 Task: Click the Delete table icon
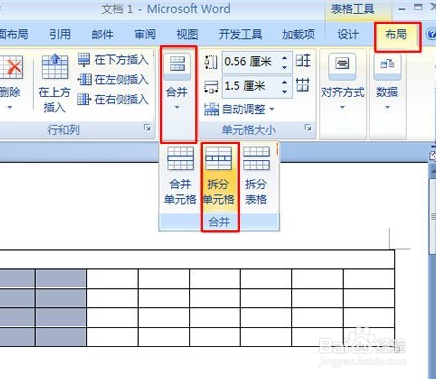(11, 67)
